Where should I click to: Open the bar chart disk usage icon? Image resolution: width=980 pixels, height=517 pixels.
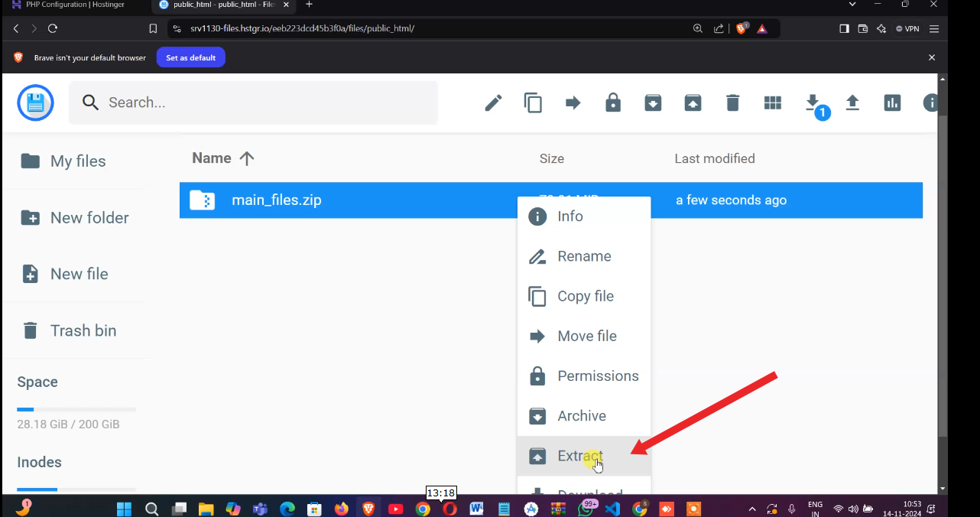click(892, 102)
